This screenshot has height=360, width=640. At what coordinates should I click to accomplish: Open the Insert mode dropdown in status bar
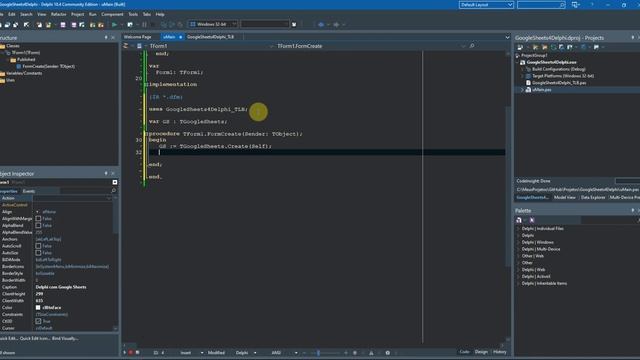[x=202, y=353]
